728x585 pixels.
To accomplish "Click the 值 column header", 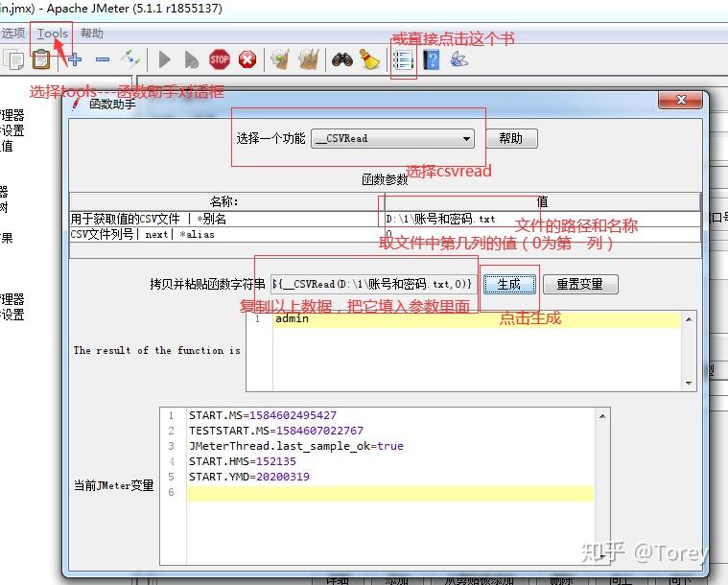I will coord(542,202).
